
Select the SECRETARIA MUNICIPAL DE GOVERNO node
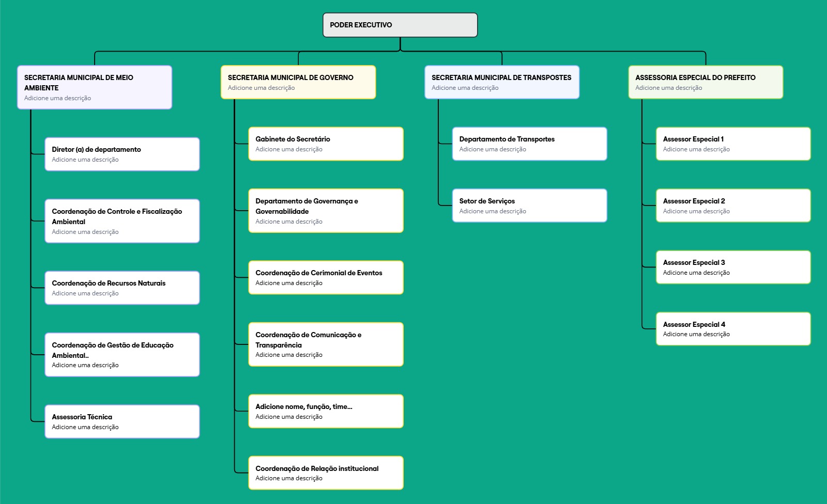(x=298, y=82)
